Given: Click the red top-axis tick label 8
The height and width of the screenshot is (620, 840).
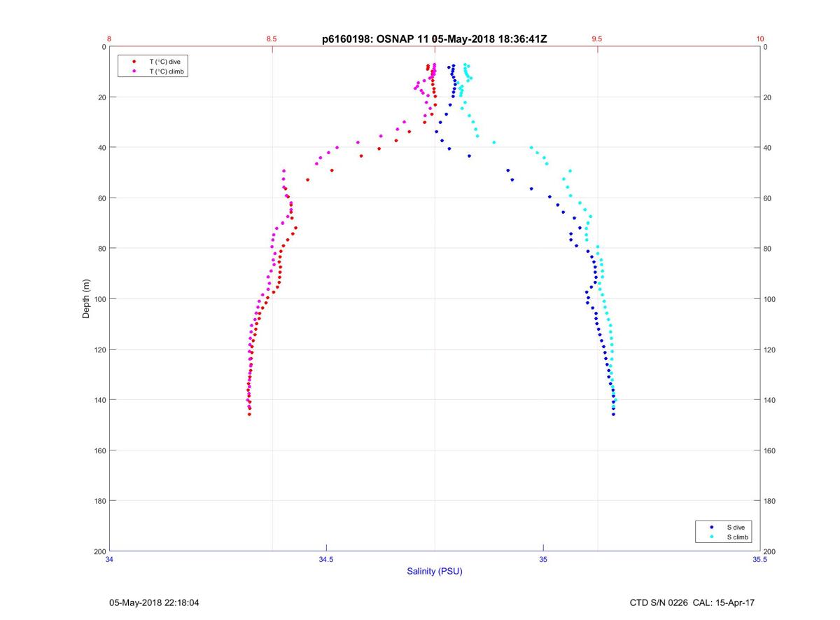Looking at the screenshot, I should click(109, 39).
